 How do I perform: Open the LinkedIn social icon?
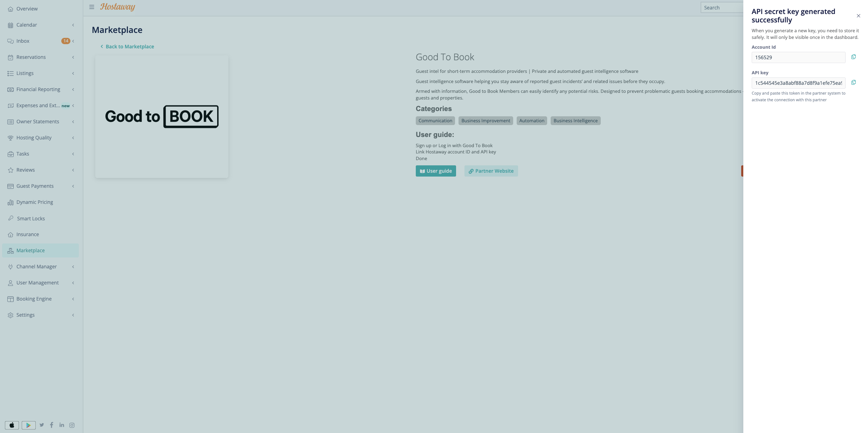coord(62,425)
